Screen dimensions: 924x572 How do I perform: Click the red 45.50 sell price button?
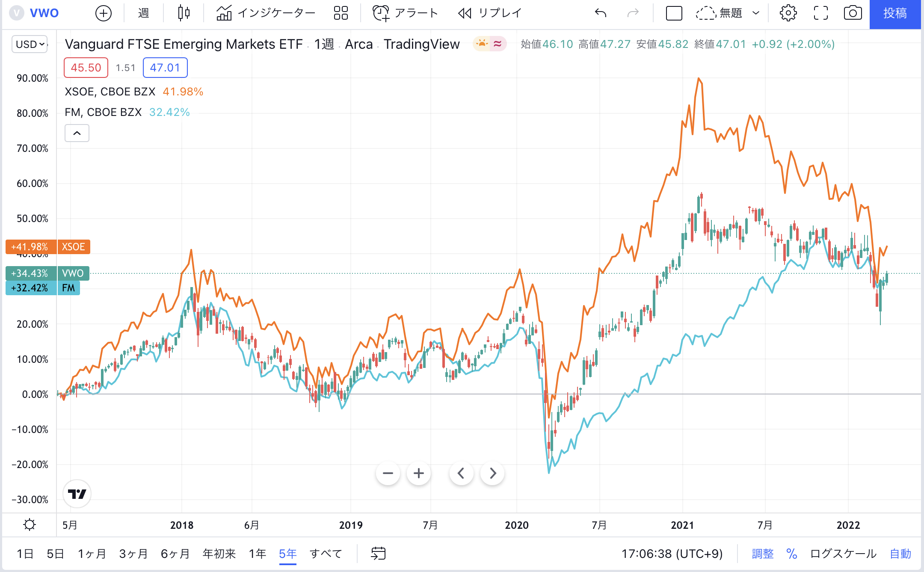[x=86, y=68]
